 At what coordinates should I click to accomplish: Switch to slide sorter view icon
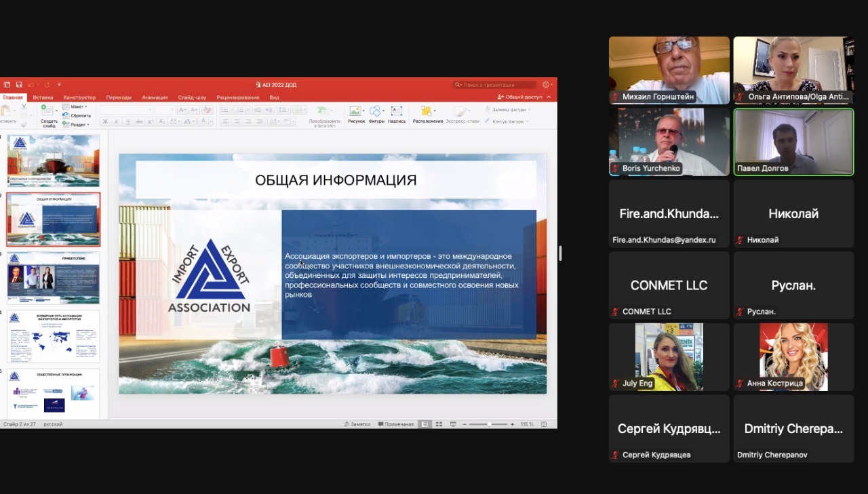pyautogui.click(x=439, y=424)
